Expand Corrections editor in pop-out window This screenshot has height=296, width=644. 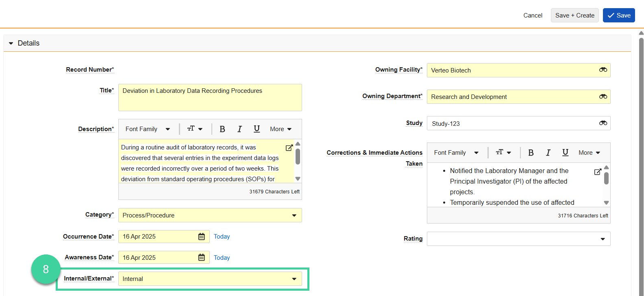[598, 172]
